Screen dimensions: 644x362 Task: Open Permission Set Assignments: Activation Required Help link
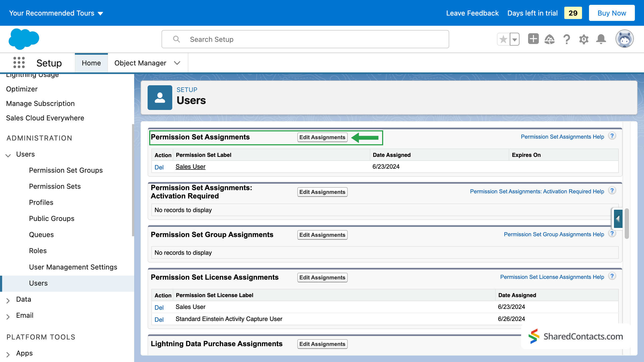(537, 191)
